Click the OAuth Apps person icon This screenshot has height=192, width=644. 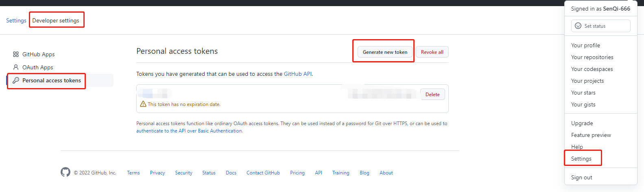16,67
